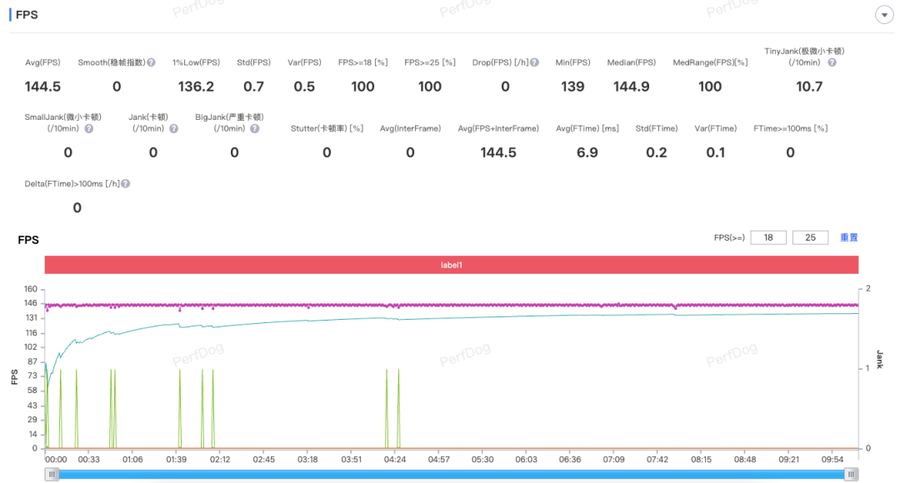Click the left handle of the time range slider
This screenshot has height=483, width=900.
[52, 474]
